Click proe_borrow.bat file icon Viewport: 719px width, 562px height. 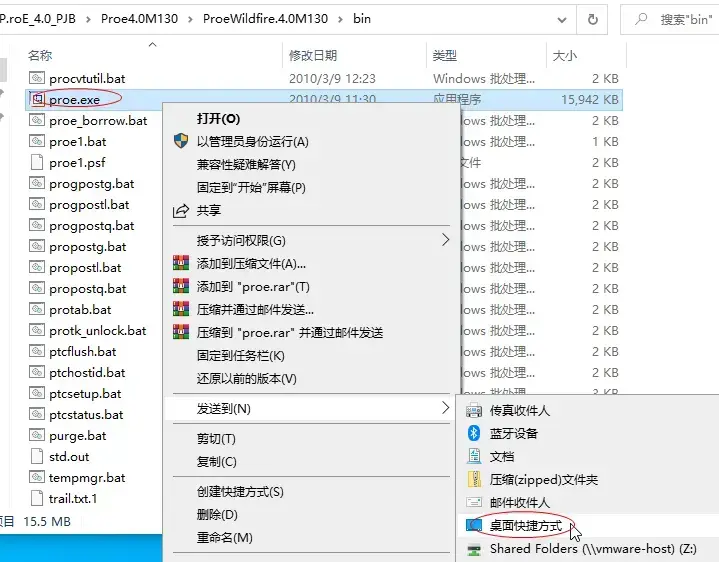click(x=37, y=120)
